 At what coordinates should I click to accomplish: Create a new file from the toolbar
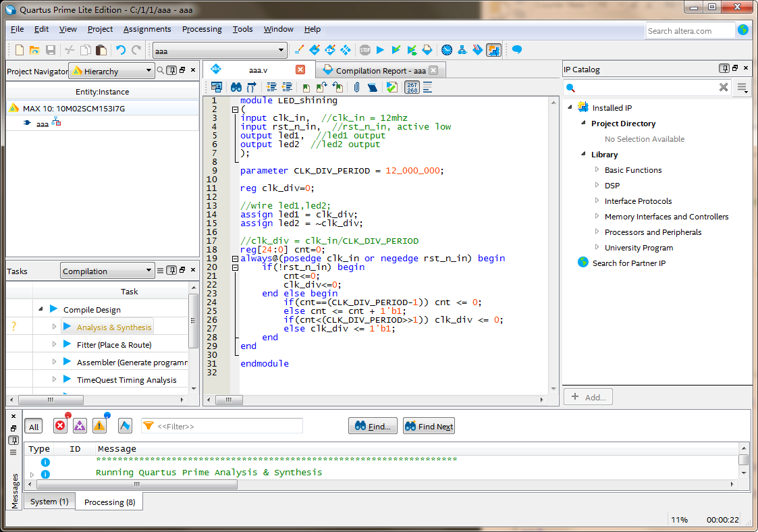point(20,50)
